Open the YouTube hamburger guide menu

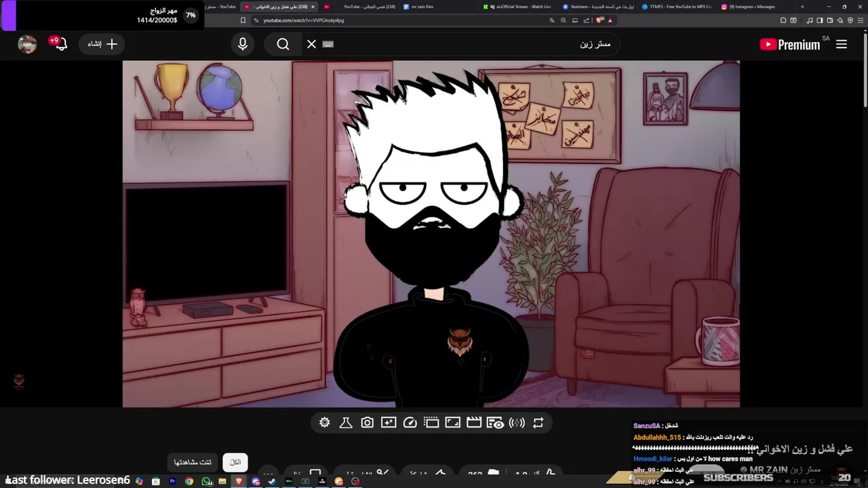coord(842,44)
